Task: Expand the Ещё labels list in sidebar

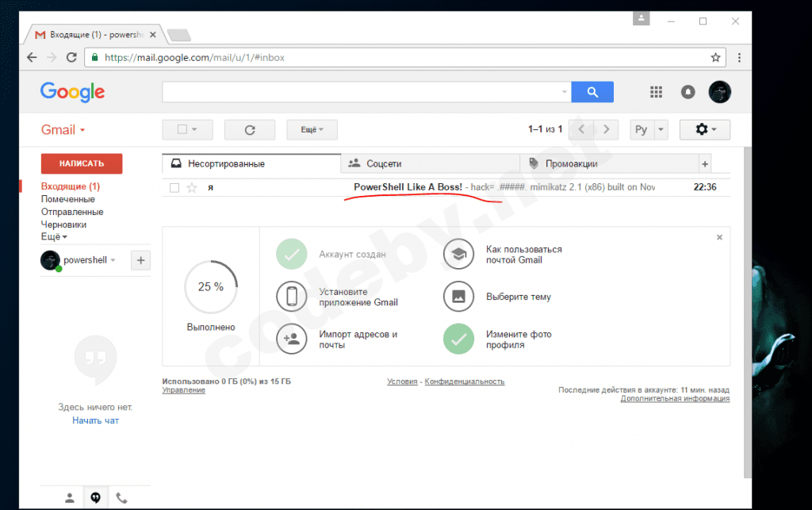Action: coord(54,237)
